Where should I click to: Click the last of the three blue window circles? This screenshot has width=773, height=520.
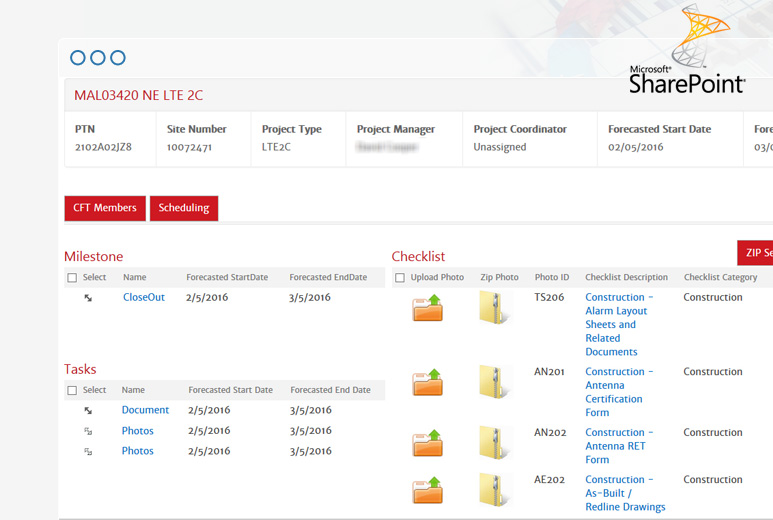tap(118, 58)
